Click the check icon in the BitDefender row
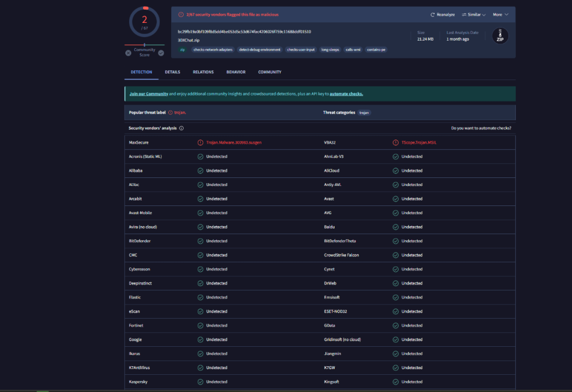The width and height of the screenshot is (572, 392). pos(200,241)
